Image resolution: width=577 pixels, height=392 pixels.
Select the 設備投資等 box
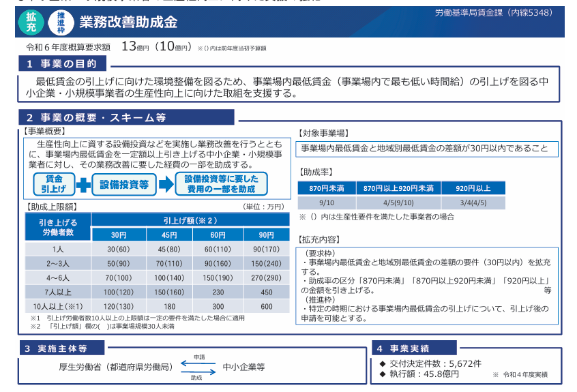click(124, 184)
